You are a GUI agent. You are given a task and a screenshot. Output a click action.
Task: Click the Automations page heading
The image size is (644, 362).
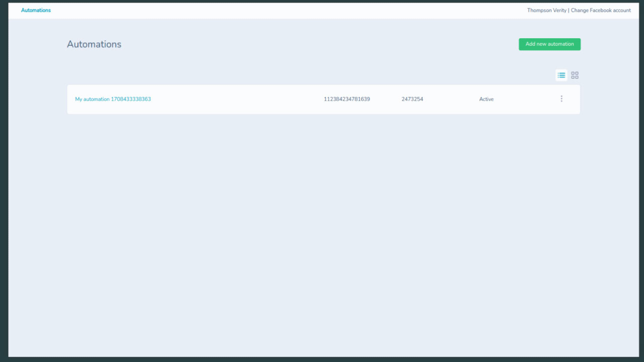coord(94,44)
